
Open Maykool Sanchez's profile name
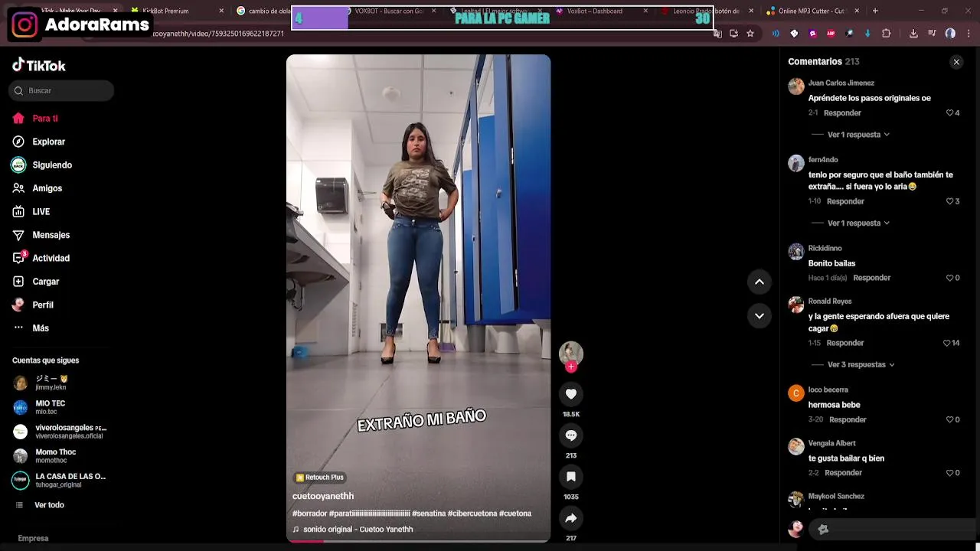836,497
